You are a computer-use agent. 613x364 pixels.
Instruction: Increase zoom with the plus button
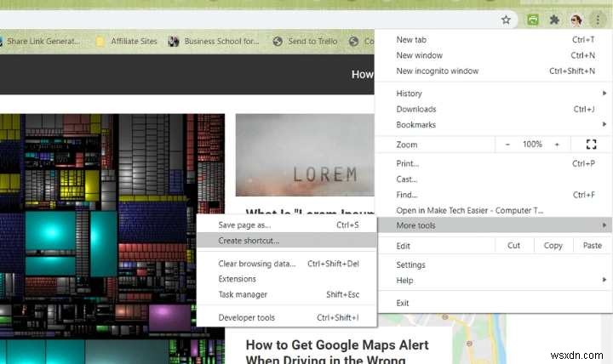tap(557, 145)
